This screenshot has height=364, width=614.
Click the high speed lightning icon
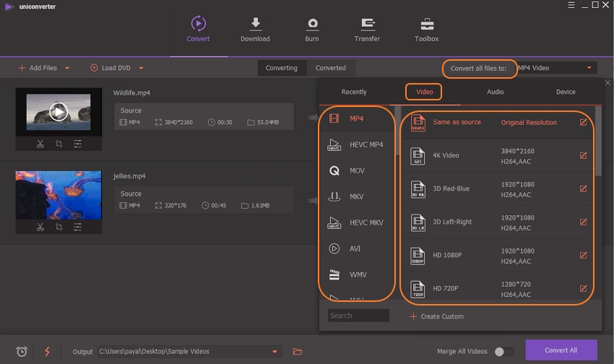pyautogui.click(x=48, y=352)
